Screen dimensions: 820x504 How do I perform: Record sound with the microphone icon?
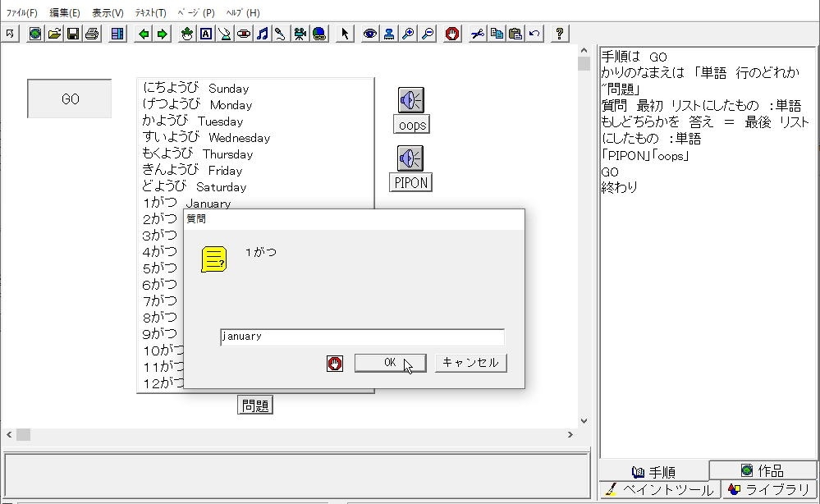coord(281,34)
